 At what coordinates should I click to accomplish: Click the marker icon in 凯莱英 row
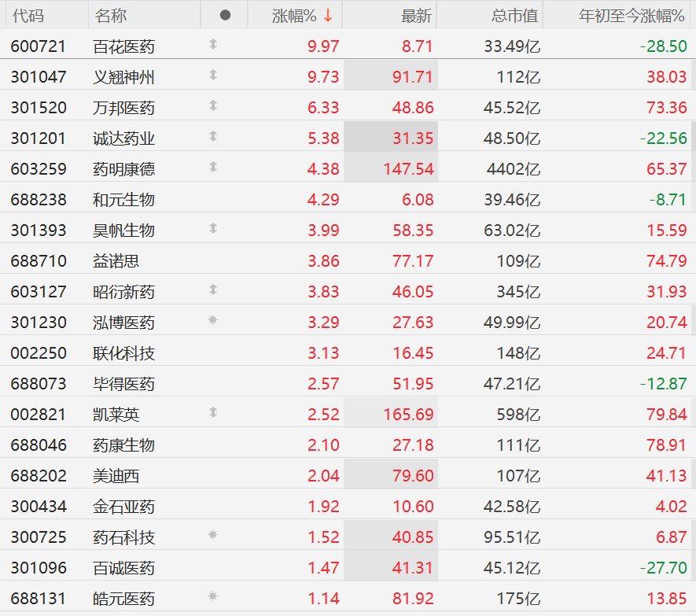213,412
